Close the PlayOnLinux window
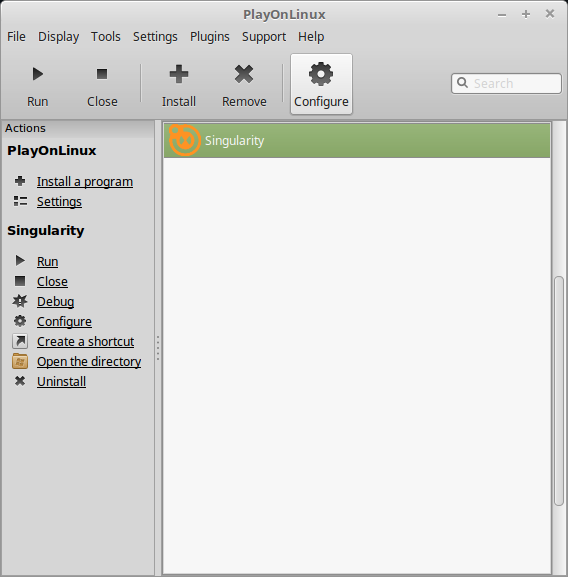The width and height of the screenshot is (568, 577). [550, 14]
